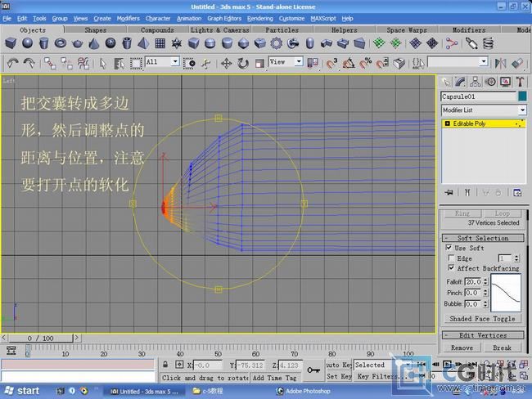Expand the Editable Poly stack entry
Image resolution: width=532 pixels, height=399 pixels.
(447, 123)
